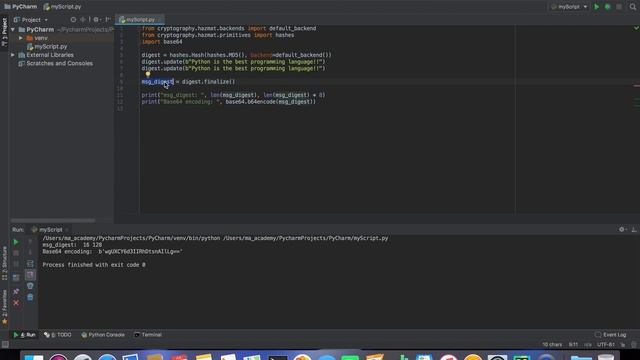
Task: Click the lock icon in the status bar
Action: [x=622, y=345]
